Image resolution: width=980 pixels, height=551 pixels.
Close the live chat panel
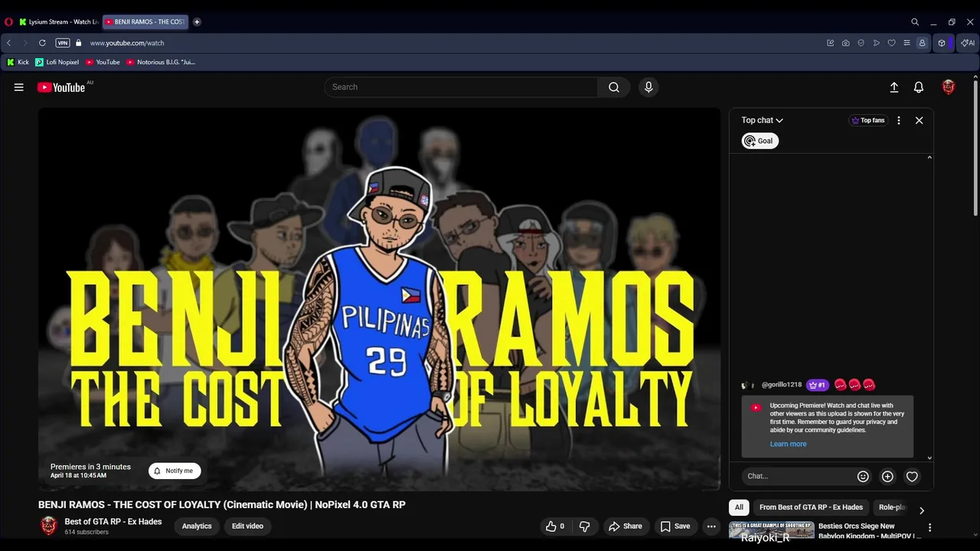pyautogui.click(x=920, y=120)
